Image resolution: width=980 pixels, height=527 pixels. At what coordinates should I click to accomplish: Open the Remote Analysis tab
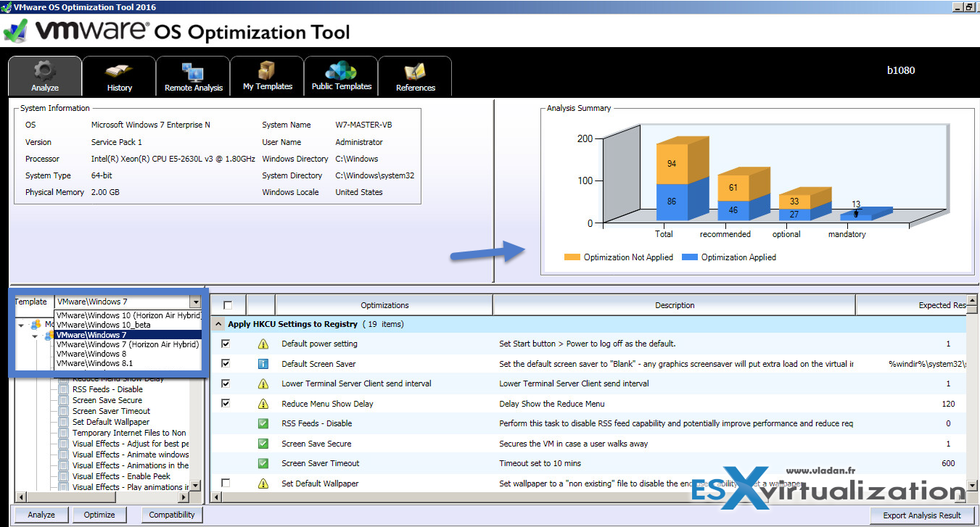[193, 76]
